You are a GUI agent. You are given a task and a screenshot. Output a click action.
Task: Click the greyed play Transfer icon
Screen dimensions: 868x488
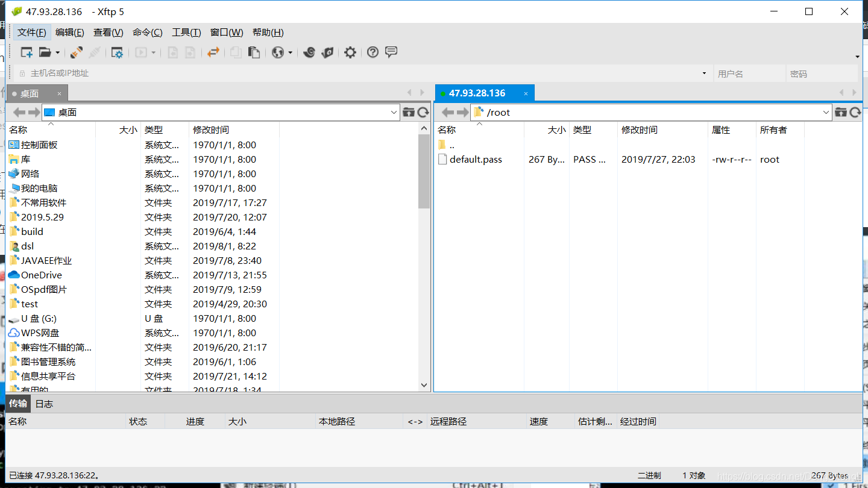(141, 52)
